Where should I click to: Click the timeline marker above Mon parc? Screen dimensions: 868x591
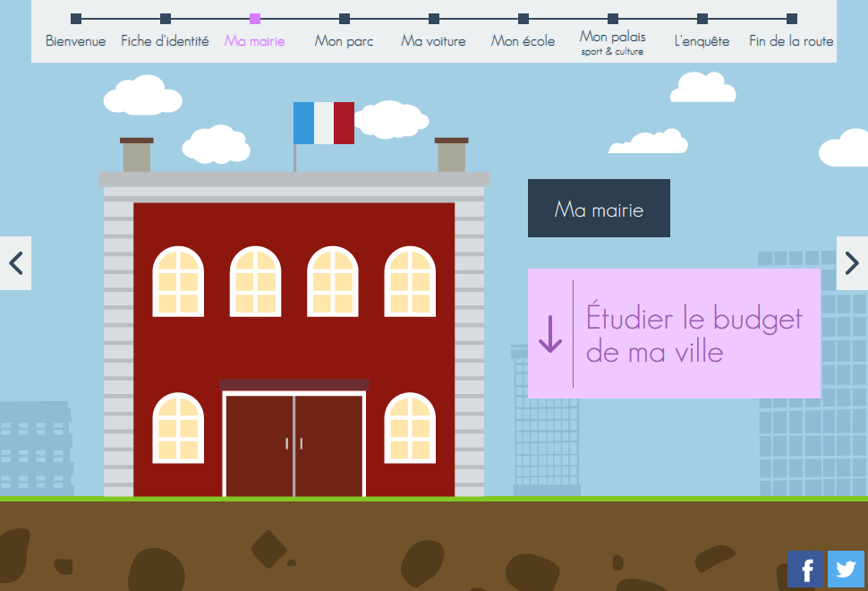[345, 19]
